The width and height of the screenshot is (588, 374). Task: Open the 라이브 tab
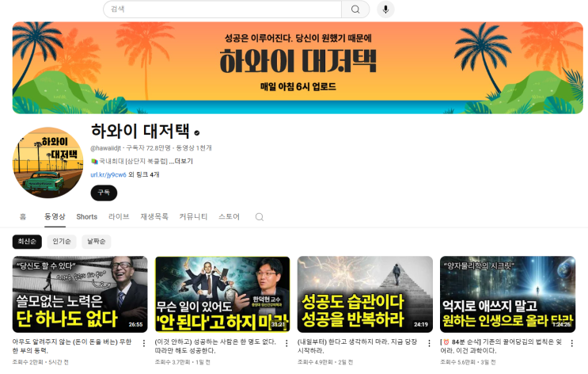tap(119, 216)
